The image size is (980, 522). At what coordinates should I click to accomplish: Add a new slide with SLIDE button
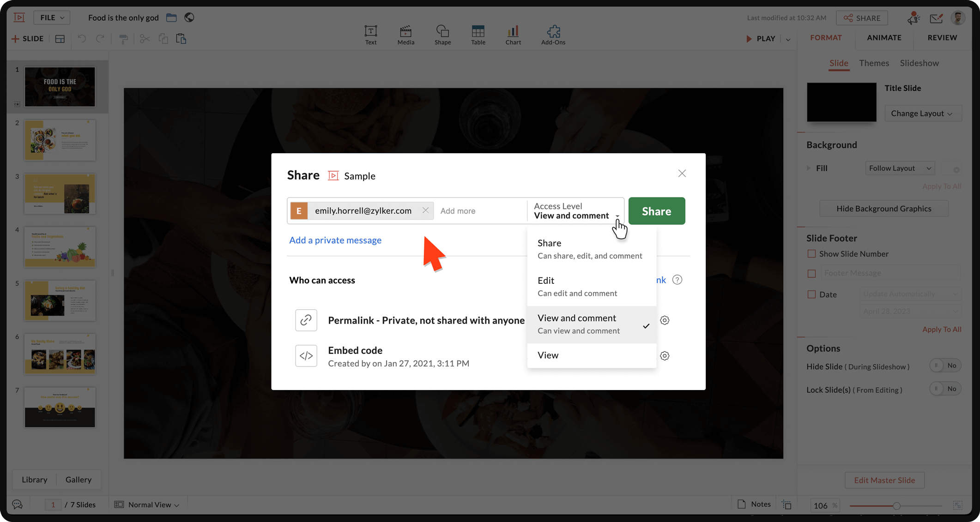(28, 39)
